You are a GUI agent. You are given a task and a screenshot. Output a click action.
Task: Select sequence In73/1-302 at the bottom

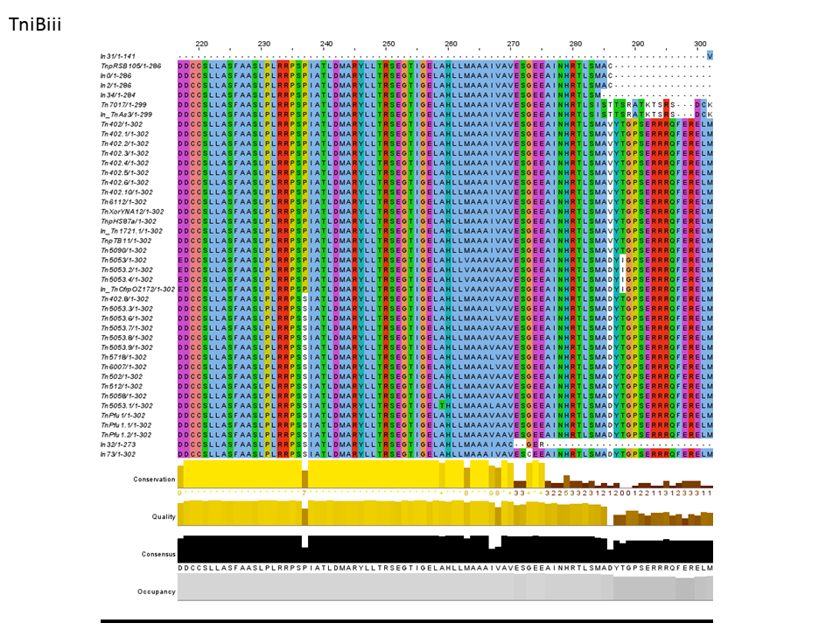117,454
